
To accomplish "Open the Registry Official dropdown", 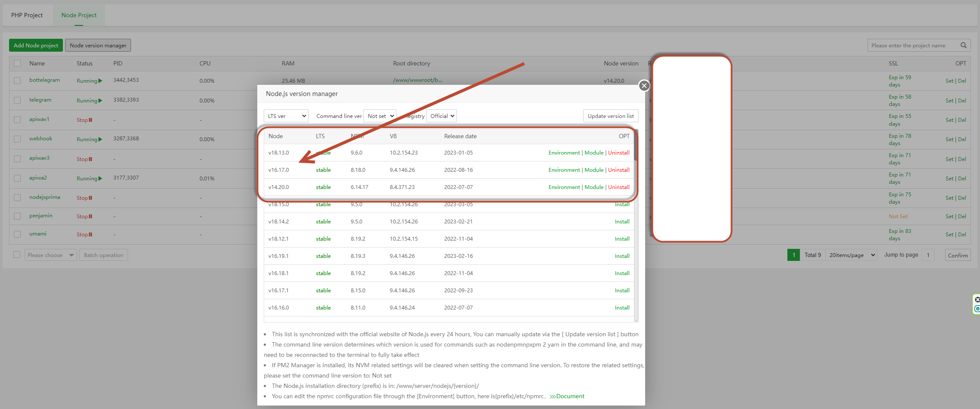I will coord(441,116).
